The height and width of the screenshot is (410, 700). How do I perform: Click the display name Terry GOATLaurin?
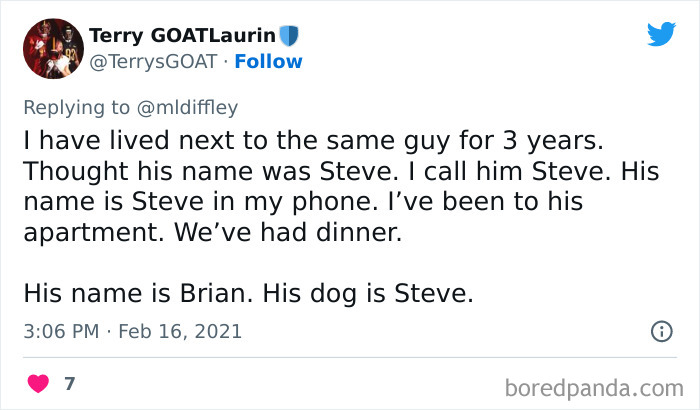185,36
